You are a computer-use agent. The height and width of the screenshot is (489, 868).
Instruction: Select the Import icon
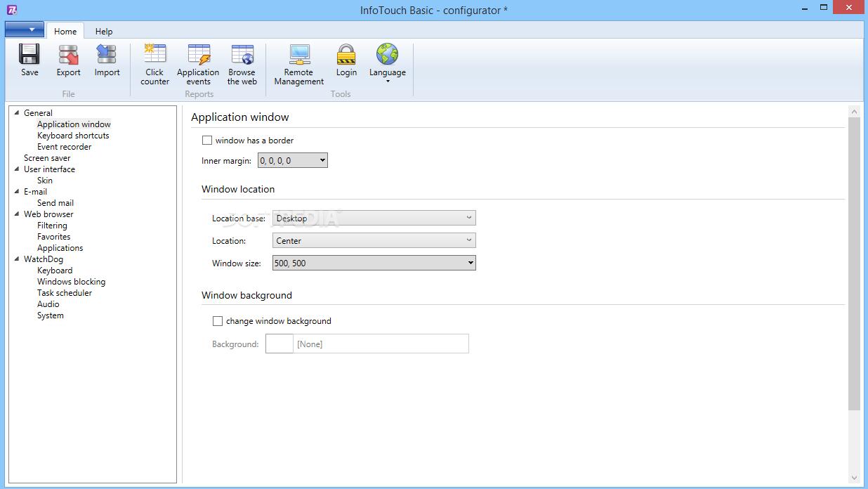107,60
